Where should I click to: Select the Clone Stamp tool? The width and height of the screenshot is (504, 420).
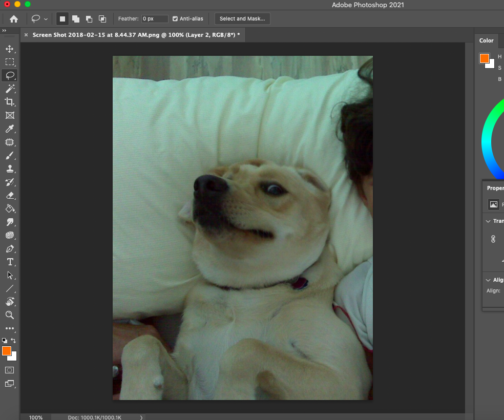click(x=10, y=169)
